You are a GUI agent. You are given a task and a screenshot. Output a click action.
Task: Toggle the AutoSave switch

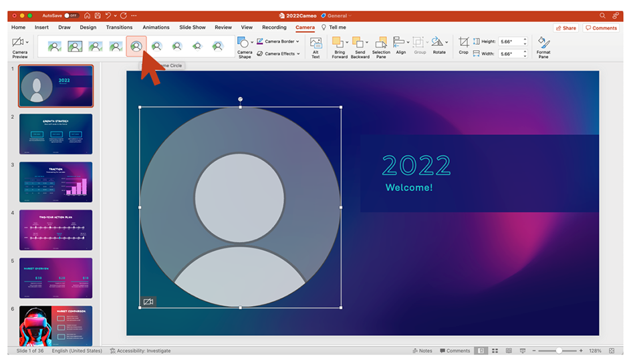[71, 15]
